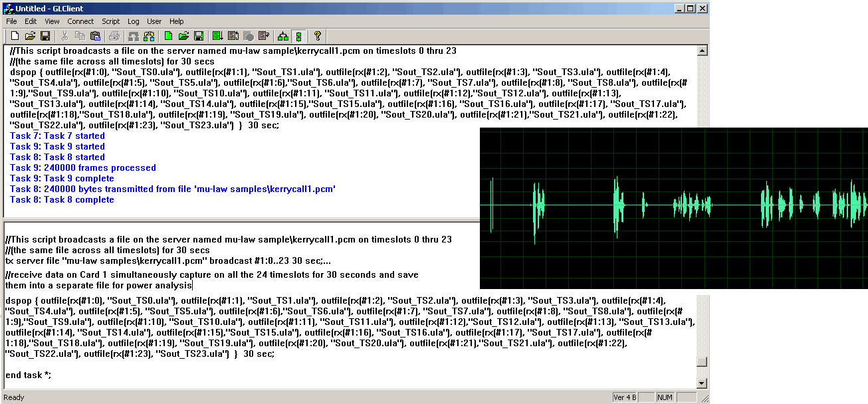
Task: Click the log line 'Task 9: Task 9 started'
Action: point(57,147)
